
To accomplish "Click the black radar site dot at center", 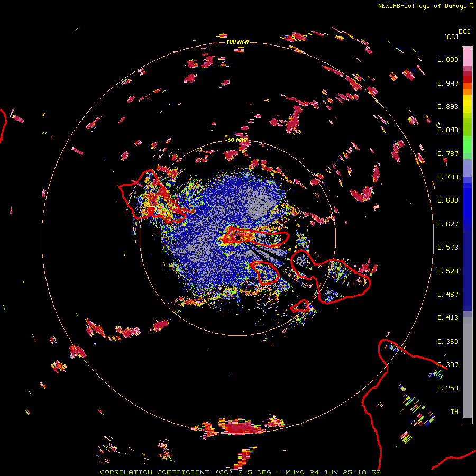I will (237, 237).
